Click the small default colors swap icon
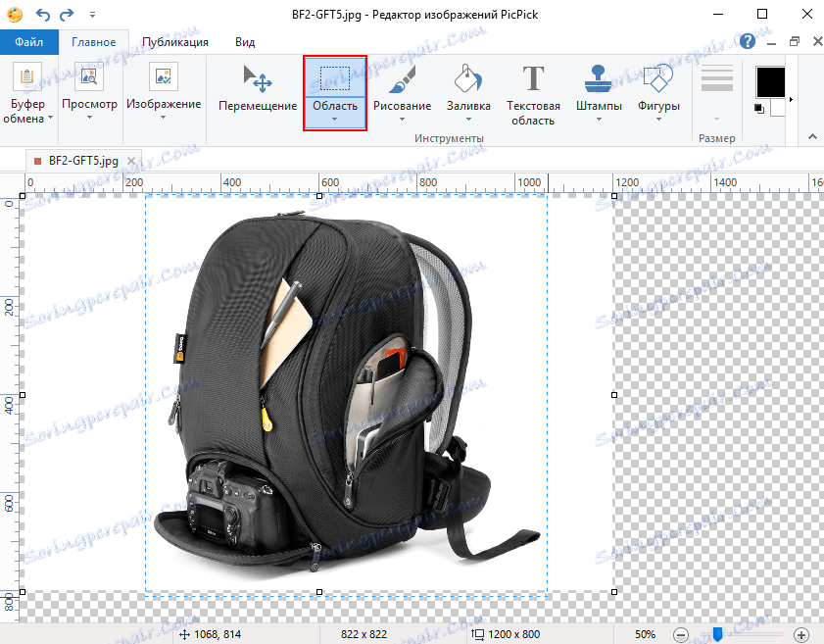824x644 pixels. tap(758, 109)
